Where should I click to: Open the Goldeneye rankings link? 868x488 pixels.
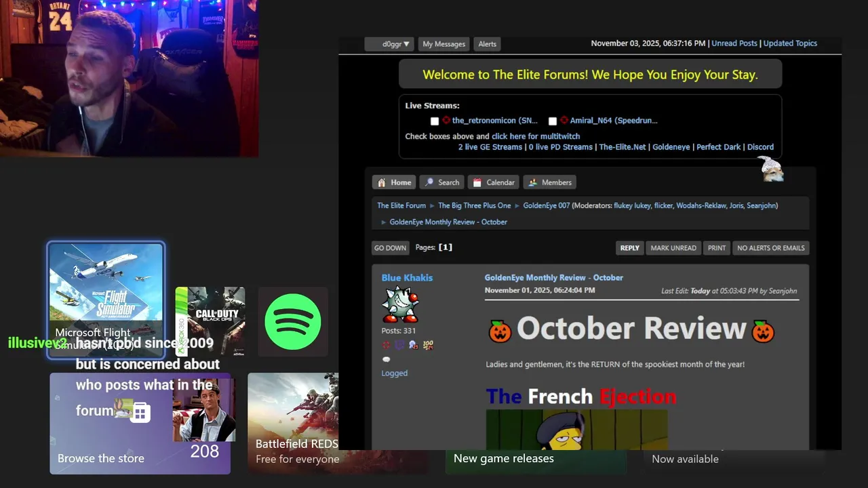(671, 147)
